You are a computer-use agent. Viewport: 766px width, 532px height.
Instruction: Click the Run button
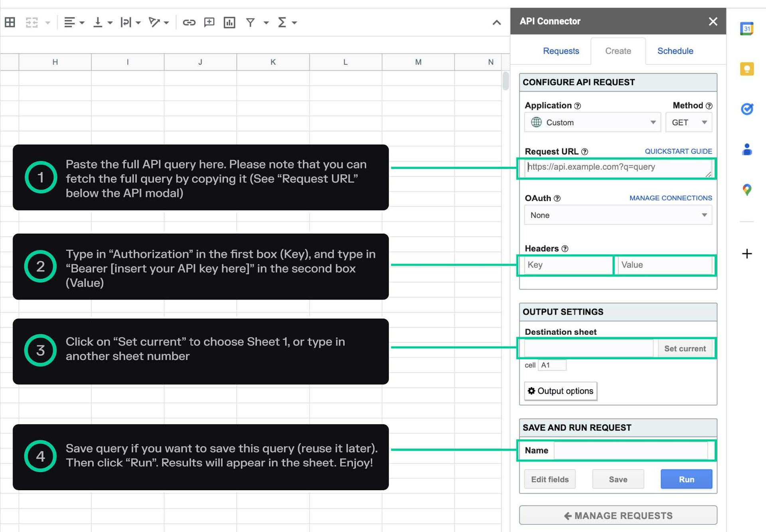(x=687, y=479)
